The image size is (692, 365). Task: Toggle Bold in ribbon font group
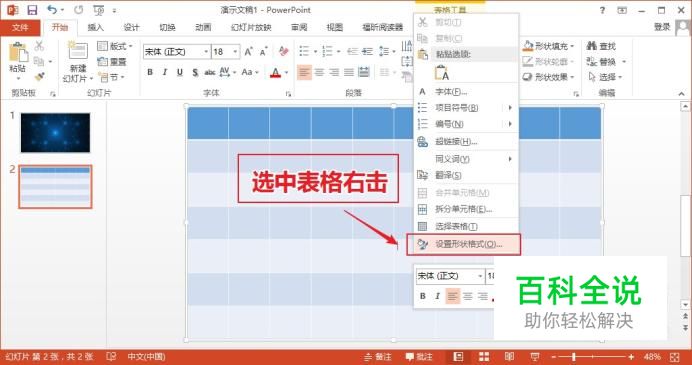[x=150, y=72]
